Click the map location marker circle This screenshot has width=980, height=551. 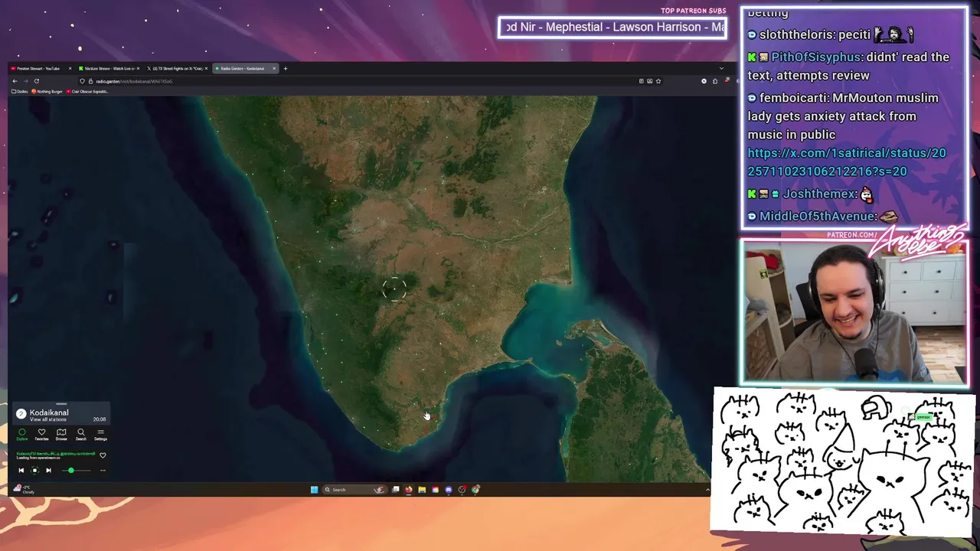pos(394,289)
